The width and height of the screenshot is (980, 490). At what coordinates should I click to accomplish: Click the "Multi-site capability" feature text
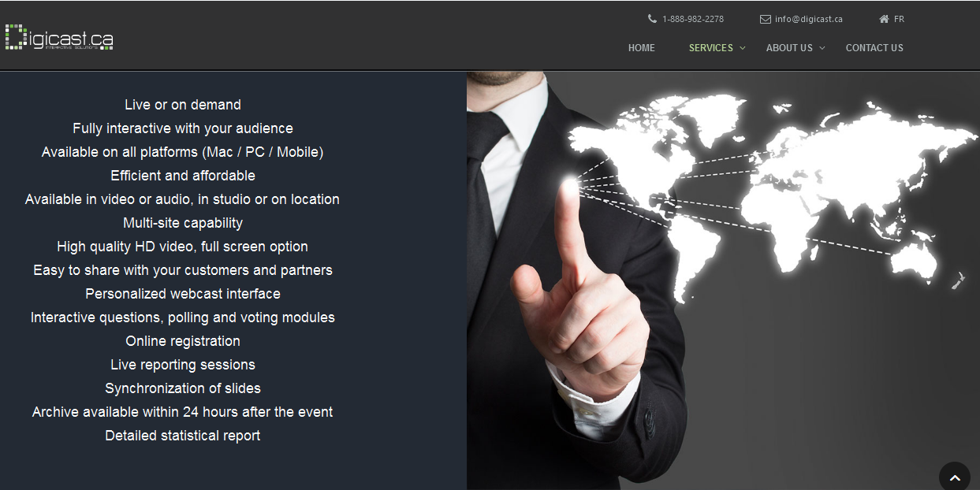pos(183,223)
